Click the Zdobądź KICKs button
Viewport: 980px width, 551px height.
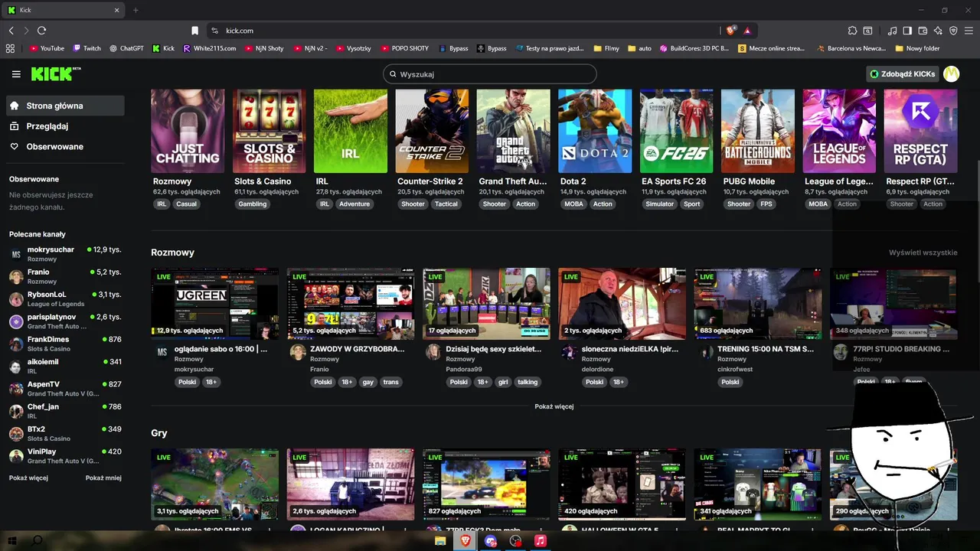[x=903, y=74]
